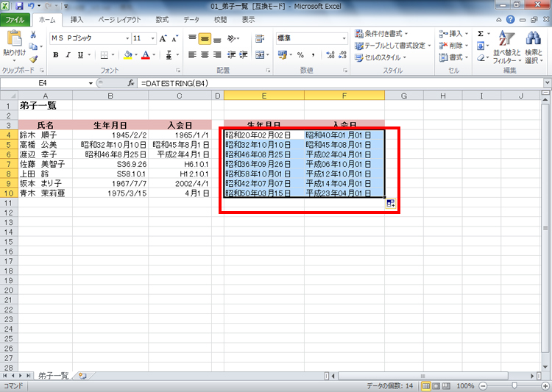The image size is (552, 392).
Task: Increase decimal places
Action: click(330, 55)
